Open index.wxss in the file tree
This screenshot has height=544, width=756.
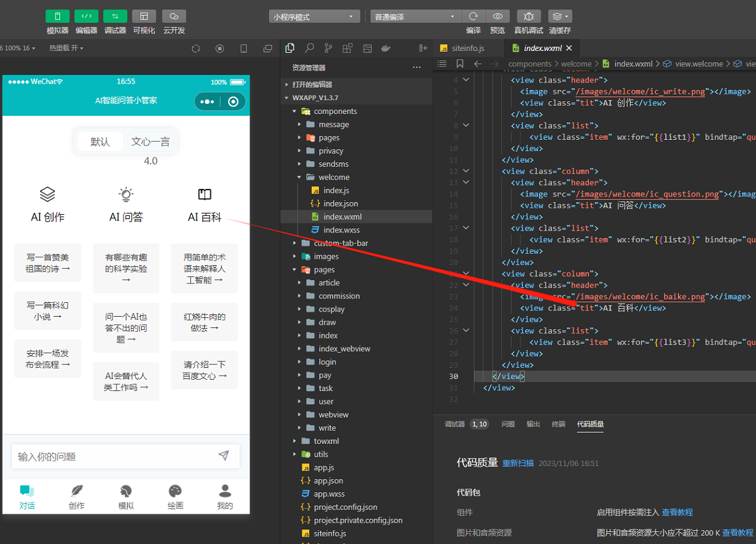coord(341,230)
